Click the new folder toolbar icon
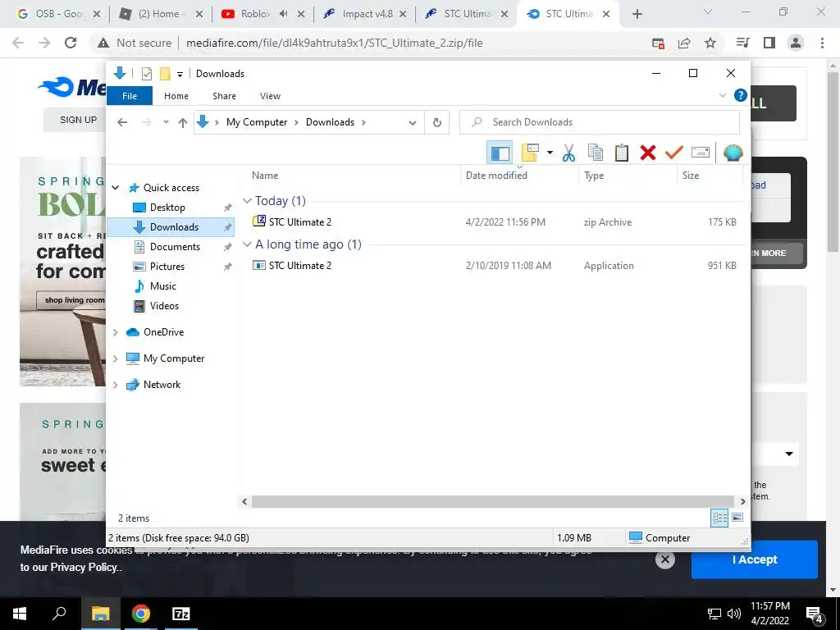 [x=530, y=153]
